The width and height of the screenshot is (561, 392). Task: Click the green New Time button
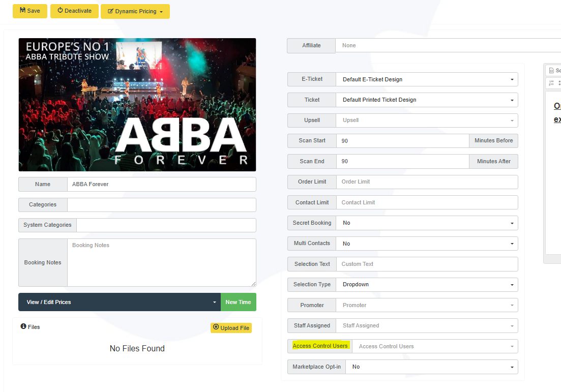238,302
